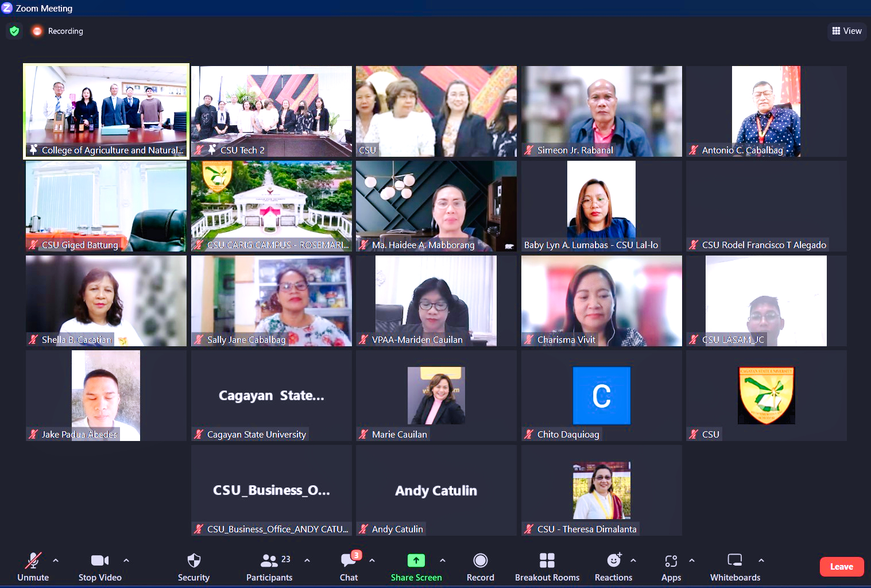Image resolution: width=871 pixels, height=588 pixels.
Task: Select Jake Padua Abedes's video tile
Action: coord(106,396)
